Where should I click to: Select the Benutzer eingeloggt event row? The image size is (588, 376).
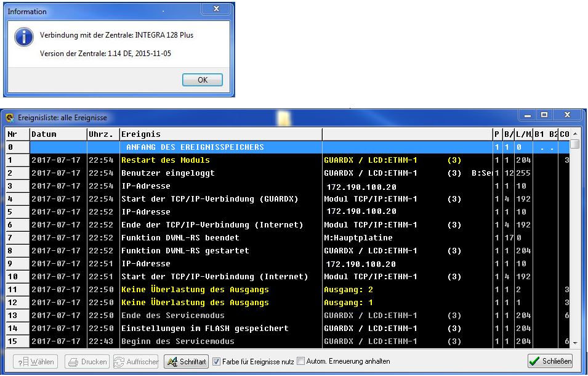coord(167,173)
